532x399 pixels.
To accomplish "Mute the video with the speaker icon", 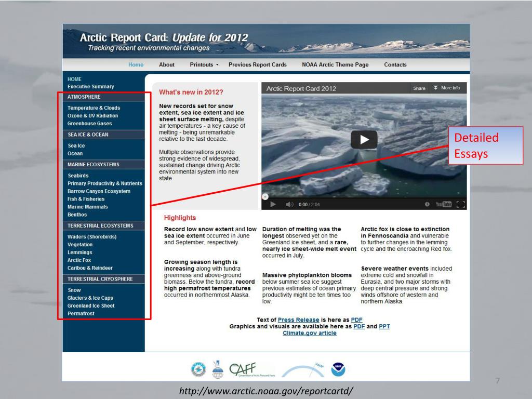I will pos(289,204).
